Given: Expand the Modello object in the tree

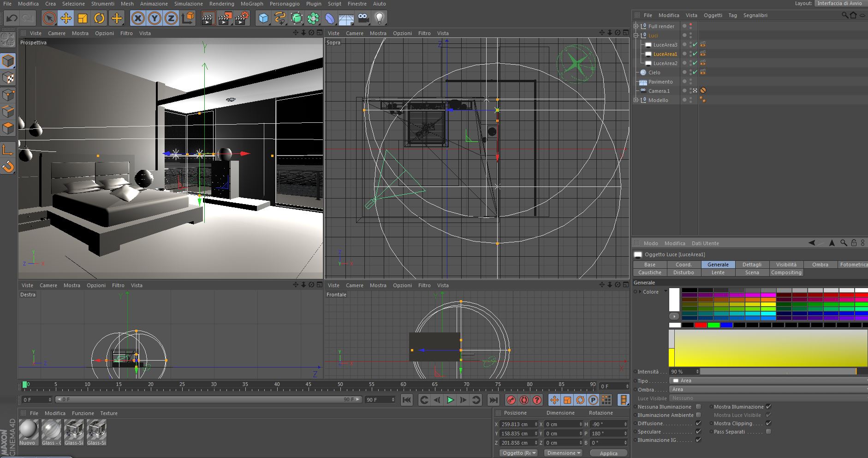Looking at the screenshot, I should coord(636,100).
